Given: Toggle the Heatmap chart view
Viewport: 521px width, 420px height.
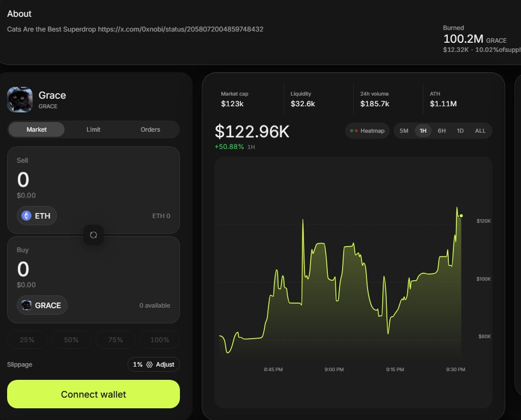Looking at the screenshot, I should pyautogui.click(x=367, y=131).
